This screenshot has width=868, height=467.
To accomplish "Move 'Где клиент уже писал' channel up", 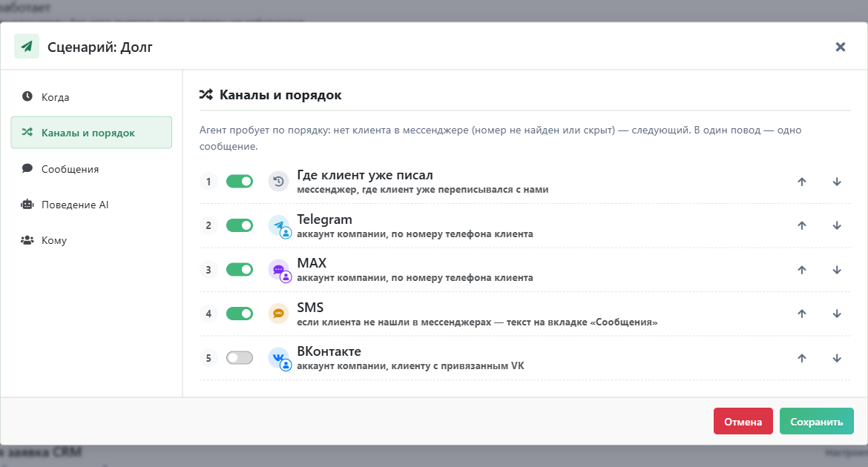I will point(801,182).
